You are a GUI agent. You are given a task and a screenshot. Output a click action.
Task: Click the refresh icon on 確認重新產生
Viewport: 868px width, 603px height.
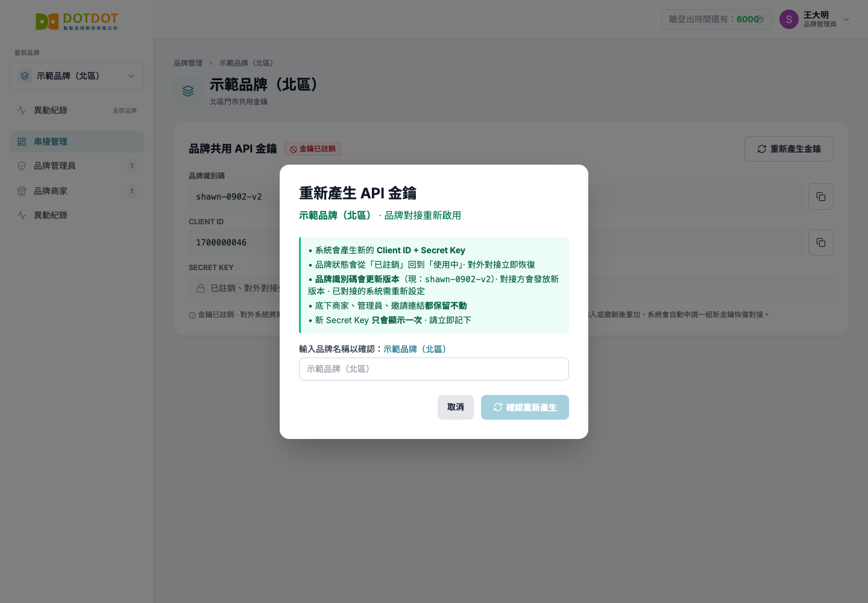click(498, 407)
